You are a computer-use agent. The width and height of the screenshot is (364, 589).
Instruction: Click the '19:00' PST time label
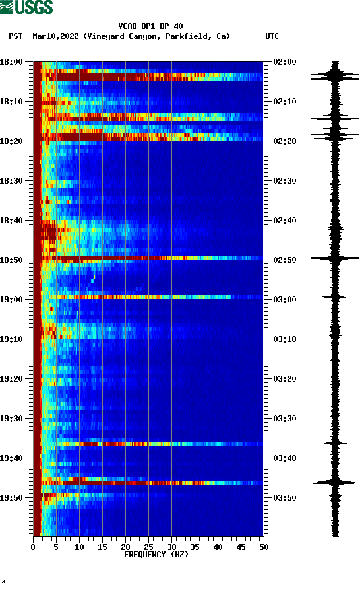(11, 300)
